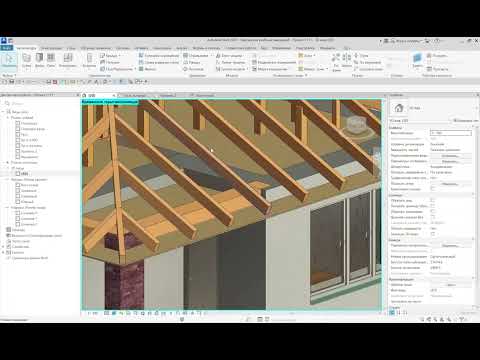
Task: Select the Ceiling tool
Action: click(110, 62)
